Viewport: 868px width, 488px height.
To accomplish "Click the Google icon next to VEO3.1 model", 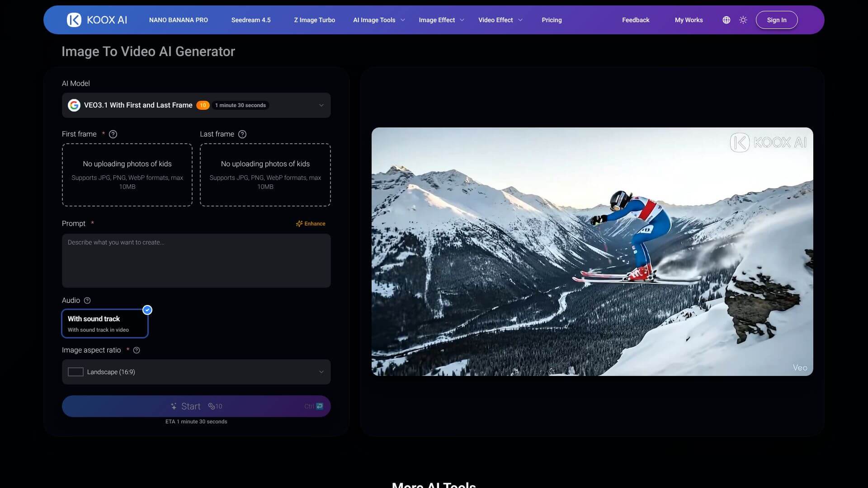I will (x=74, y=105).
